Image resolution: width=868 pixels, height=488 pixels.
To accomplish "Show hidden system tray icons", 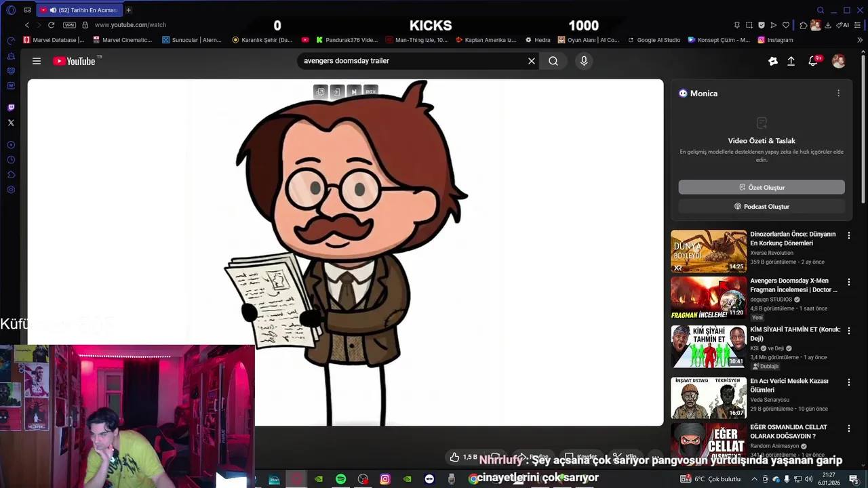I will click(754, 479).
